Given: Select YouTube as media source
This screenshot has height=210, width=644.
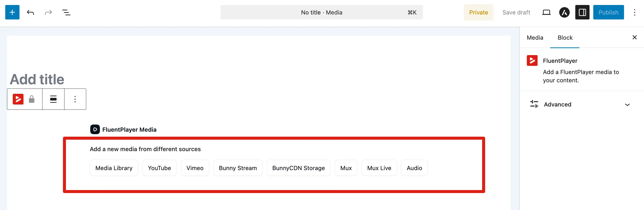Looking at the screenshot, I should point(159,168).
